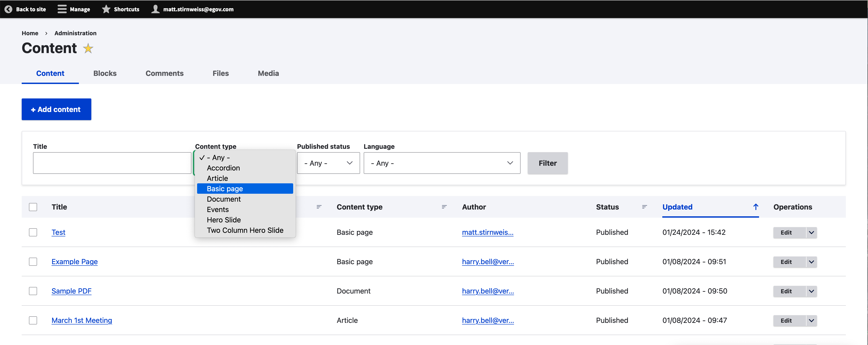Expand the operations arrow for Example Page row
The image size is (868, 345).
point(811,261)
